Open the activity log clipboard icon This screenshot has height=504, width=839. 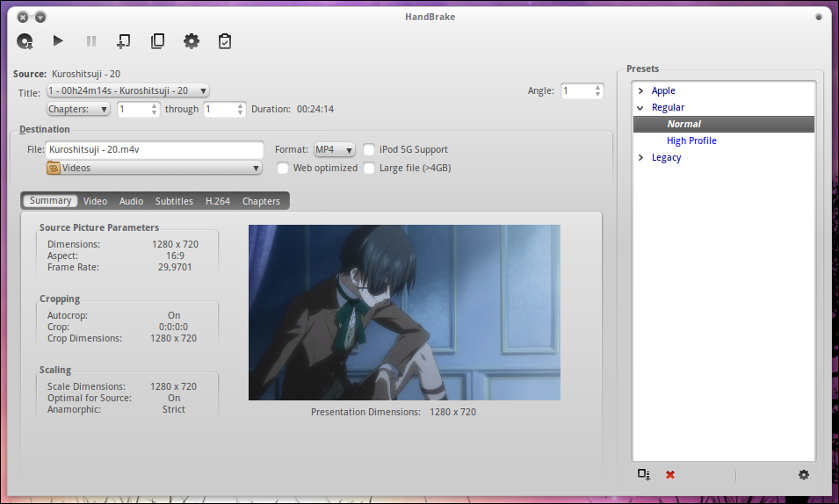(225, 41)
